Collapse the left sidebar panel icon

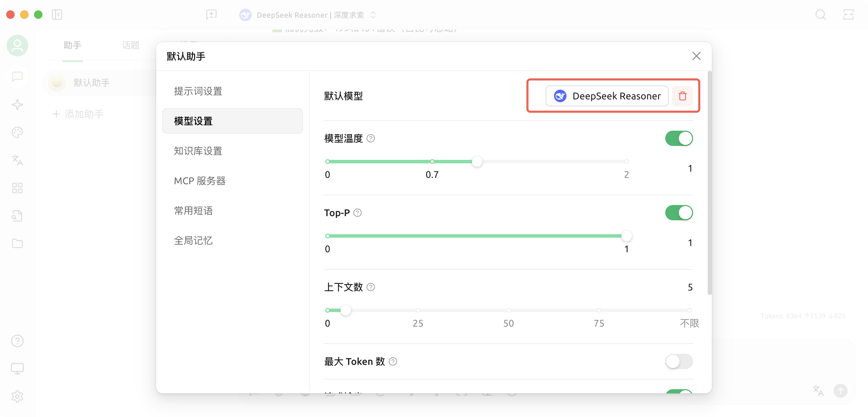point(57,15)
